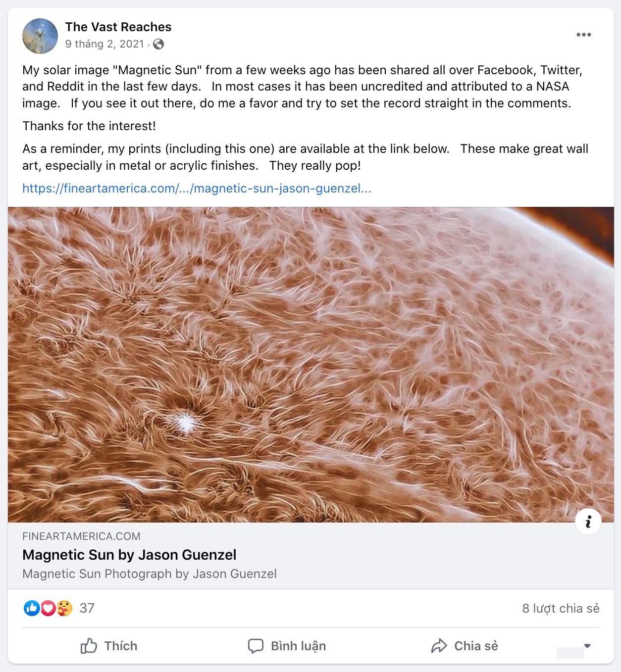Image resolution: width=621 pixels, height=672 pixels.
Task: Select The Vast Reaches page name
Action: [118, 27]
